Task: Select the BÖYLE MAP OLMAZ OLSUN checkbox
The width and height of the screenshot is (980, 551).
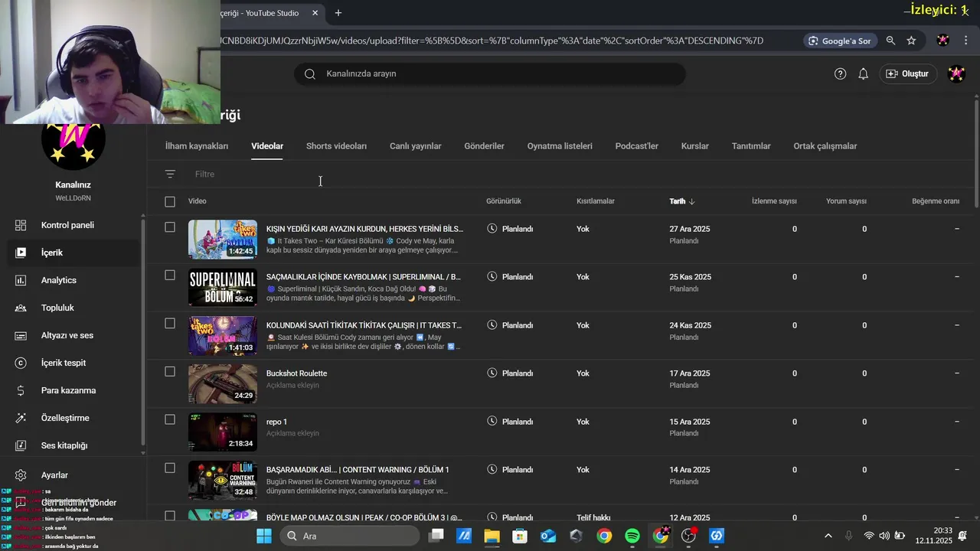Action: (x=170, y=516)
